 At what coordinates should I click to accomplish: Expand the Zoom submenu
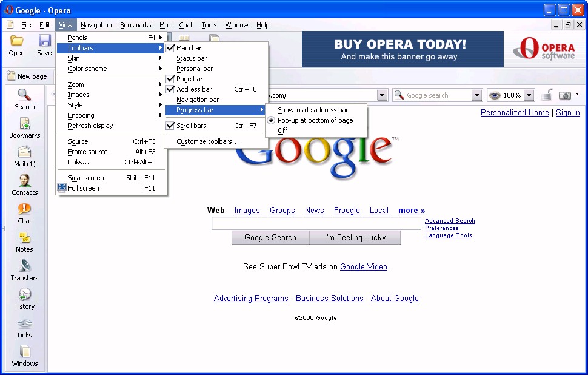point(110,84)
